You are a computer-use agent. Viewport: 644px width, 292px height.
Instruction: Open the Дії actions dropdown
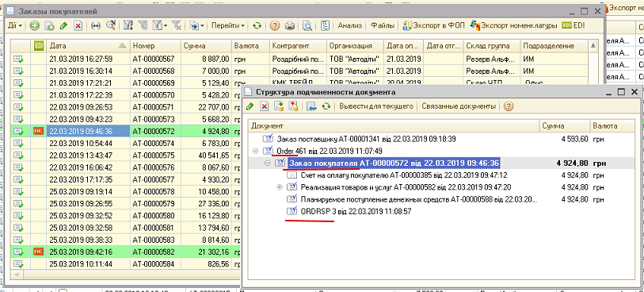point(14,25)
